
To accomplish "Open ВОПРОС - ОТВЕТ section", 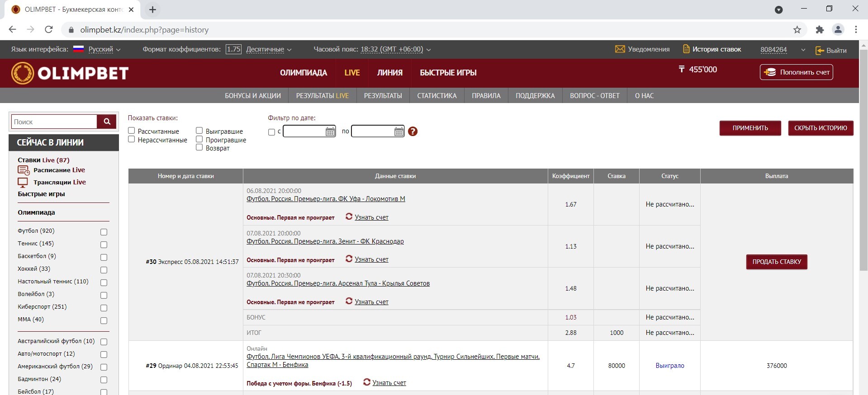I will (594, 96).
